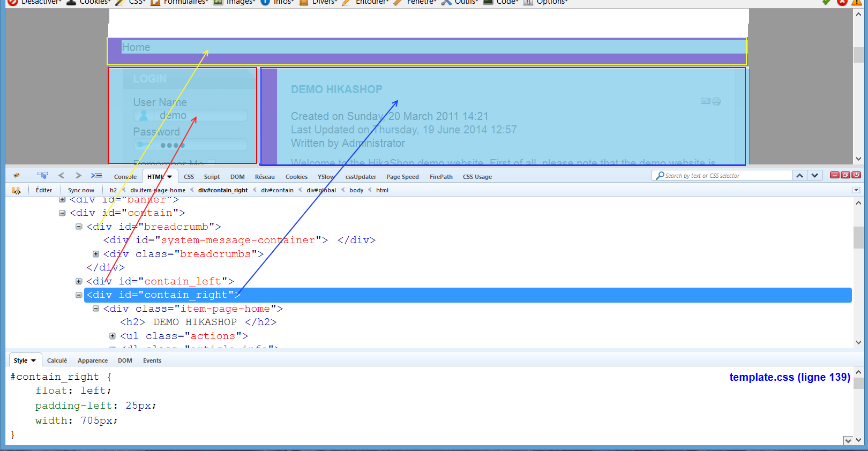This screenshot has width=868, height=451.
Task: Click the Éditer button
Action: pyautogui.click(x=44, y=190)
